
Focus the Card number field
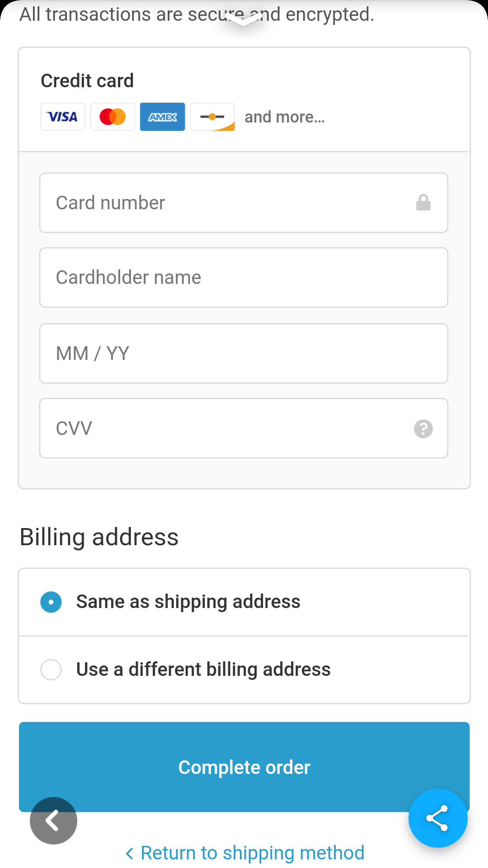[x=226, y=203]
